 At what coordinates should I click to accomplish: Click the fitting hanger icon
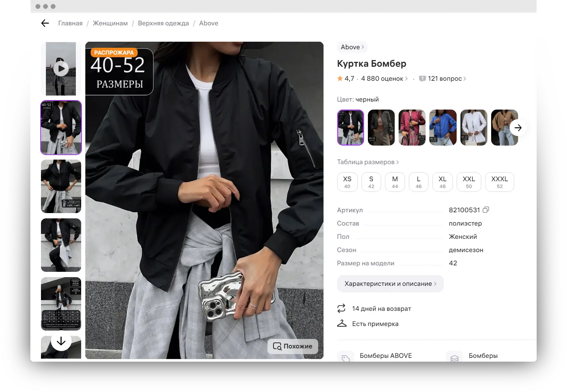[x=342, y=324]
